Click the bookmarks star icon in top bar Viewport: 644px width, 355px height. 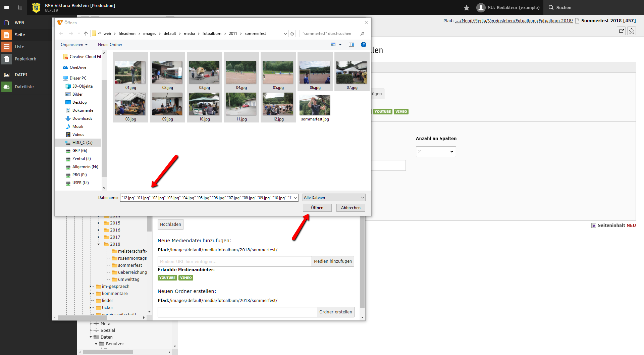pyautogui.click(x=466, y=8)
